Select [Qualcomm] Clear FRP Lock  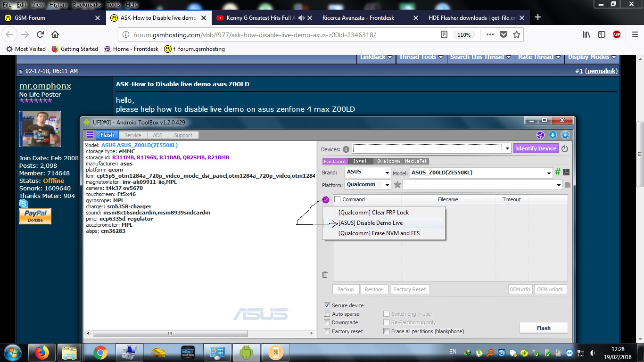point(384,213)
